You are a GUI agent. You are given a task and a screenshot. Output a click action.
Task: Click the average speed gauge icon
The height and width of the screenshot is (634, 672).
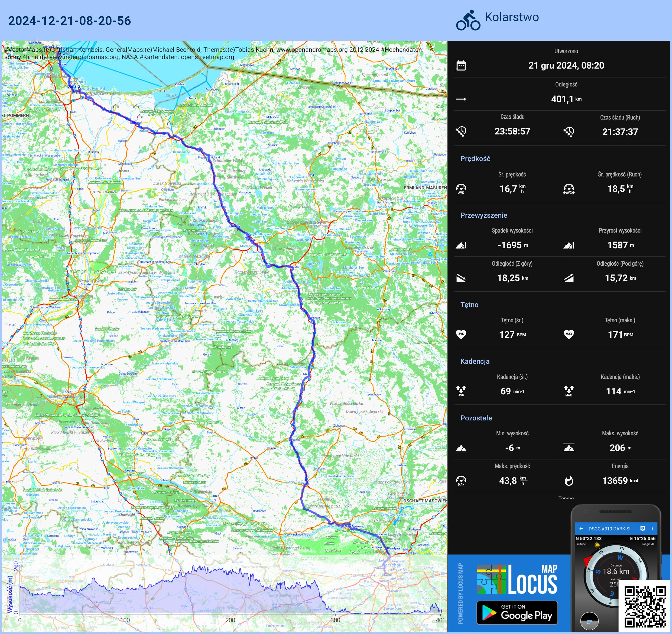461,189
